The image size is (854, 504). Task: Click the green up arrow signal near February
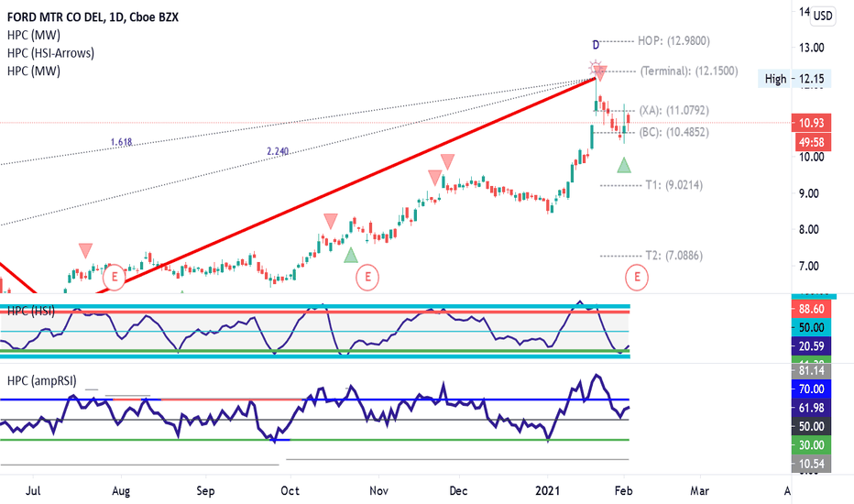coord(624,165)
